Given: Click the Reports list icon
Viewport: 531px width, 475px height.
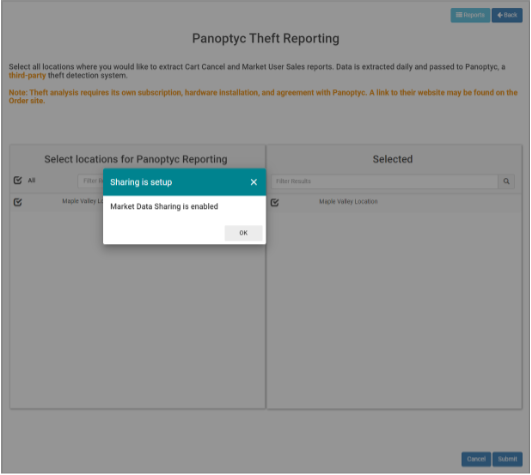Looking at the screenshot, I should click(x=459, y=15).
